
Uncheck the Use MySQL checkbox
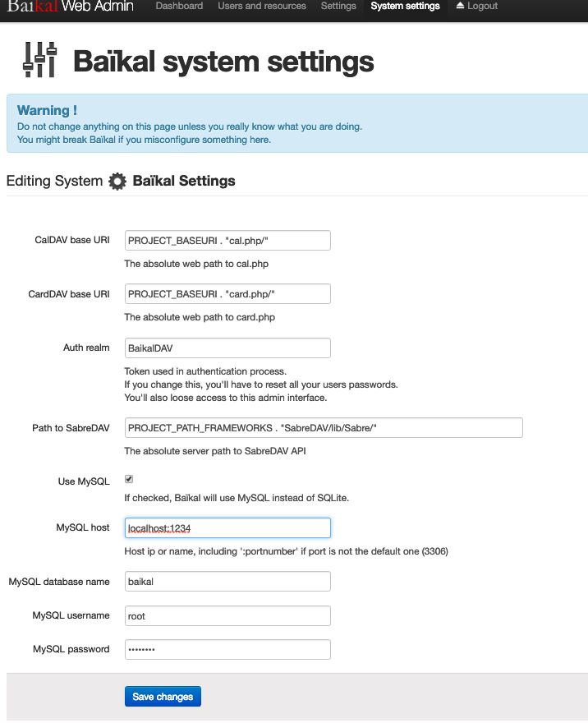[x=129, y=479]
